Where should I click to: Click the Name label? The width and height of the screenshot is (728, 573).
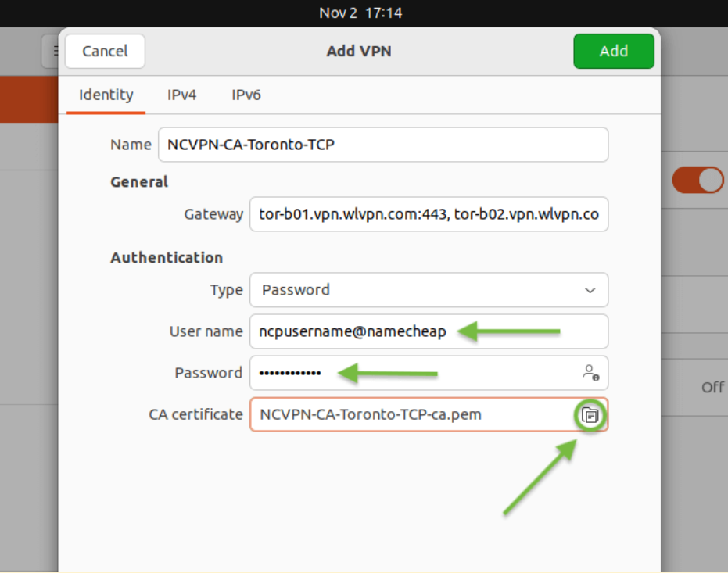131,145
